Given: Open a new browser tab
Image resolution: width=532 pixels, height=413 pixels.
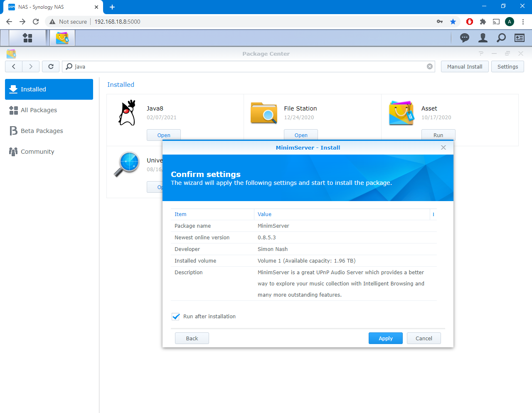Looking at the screenshot, I should click(112, 7).
